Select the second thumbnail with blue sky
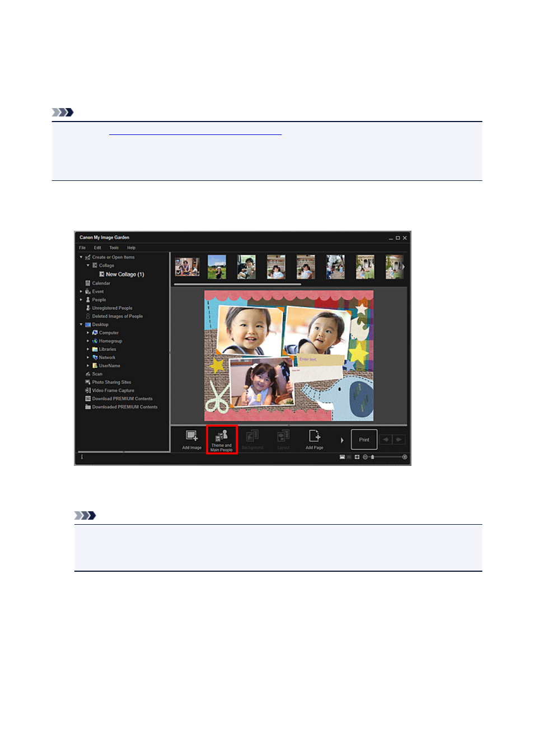Viewport: 534px width, 756px height. coord(217,267)
